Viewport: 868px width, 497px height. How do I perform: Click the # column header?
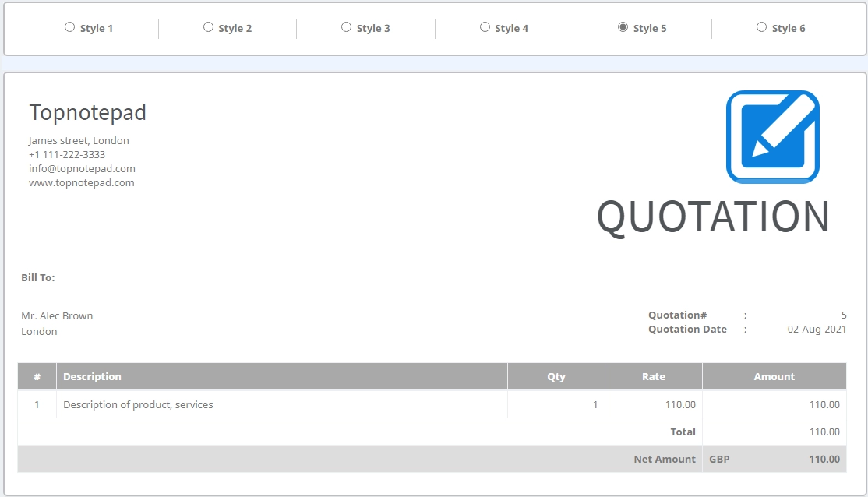[37, 376]
